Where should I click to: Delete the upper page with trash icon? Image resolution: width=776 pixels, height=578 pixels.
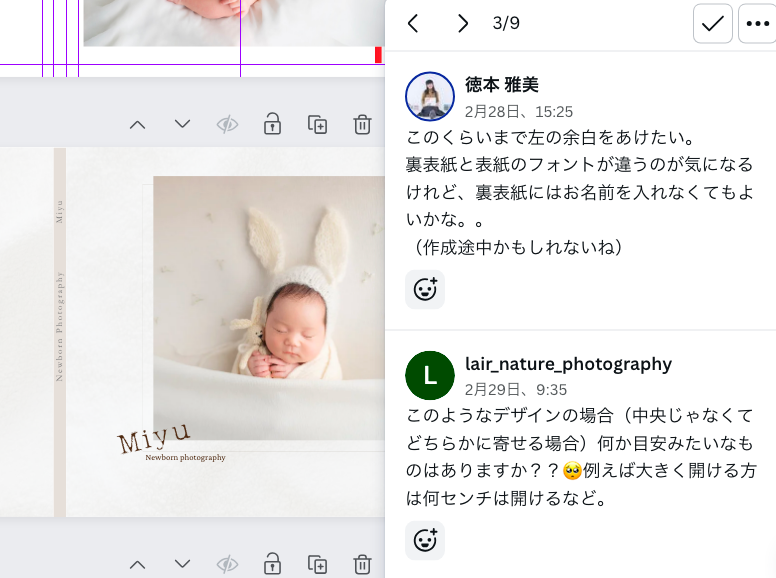pos(362,124)
